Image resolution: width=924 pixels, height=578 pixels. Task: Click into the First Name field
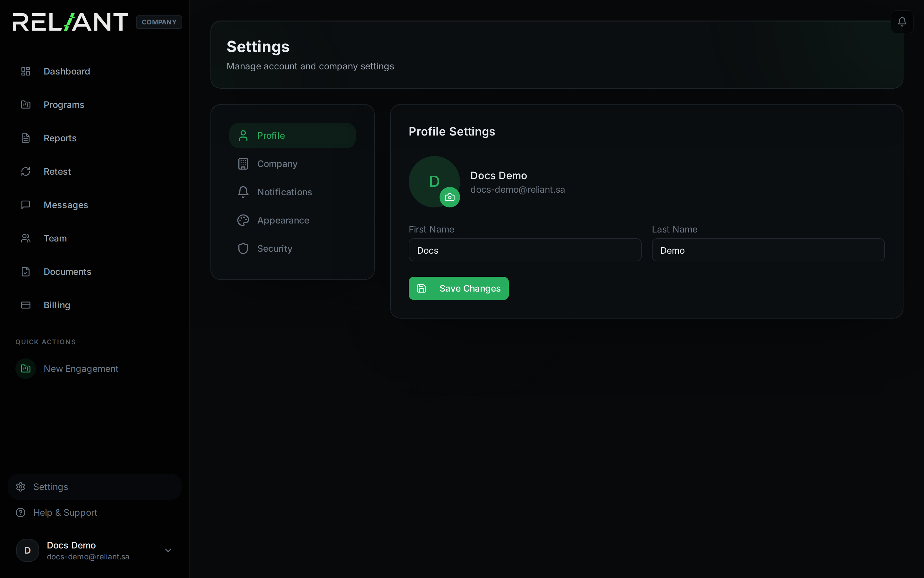(525, 250)
